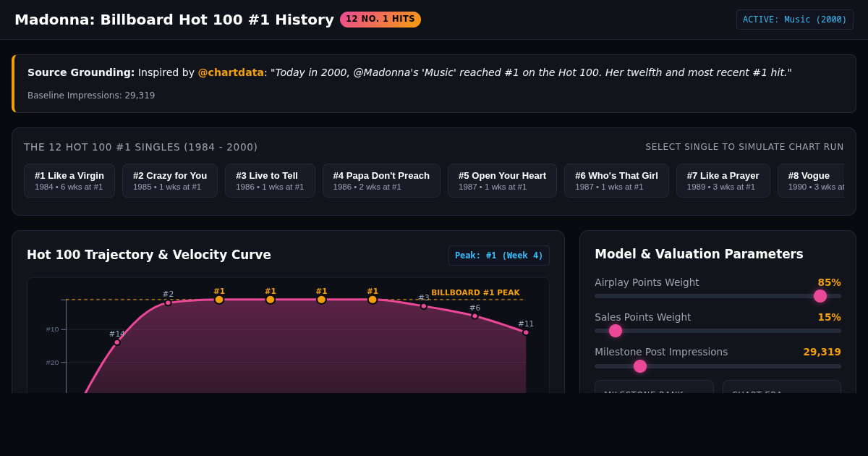
Task: Click the #14 chart point marker
Action: click(x=116, y=342)
